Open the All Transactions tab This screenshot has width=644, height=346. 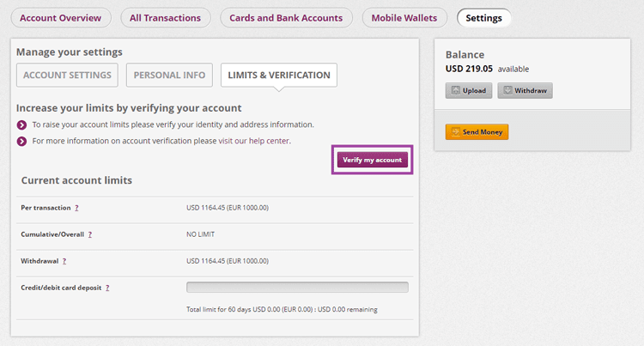(x=166, y=18)
